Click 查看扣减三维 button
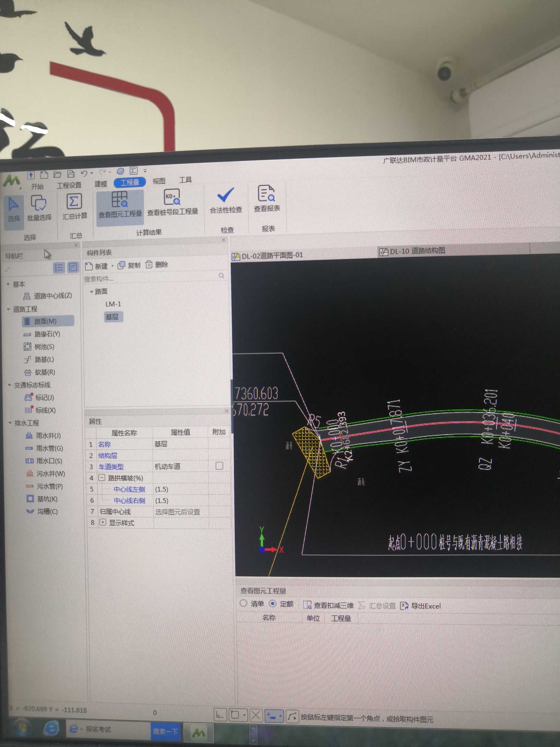 tap(328, 605)
